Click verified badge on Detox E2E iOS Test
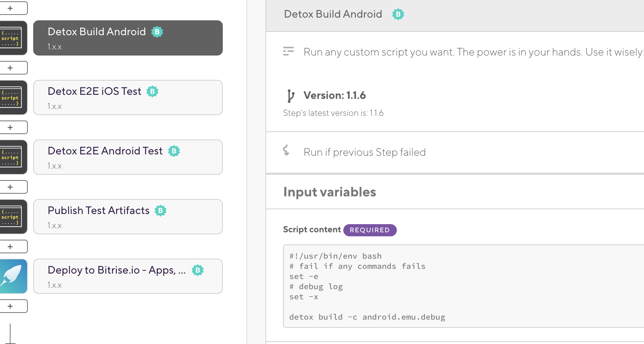Image resolution: width=644 pixels, height=344 pixels. (152, 91)
